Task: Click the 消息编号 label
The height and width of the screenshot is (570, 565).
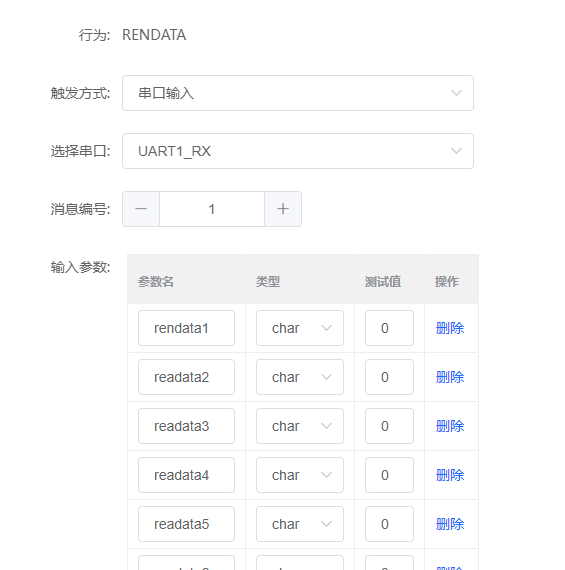Action: 80,209
